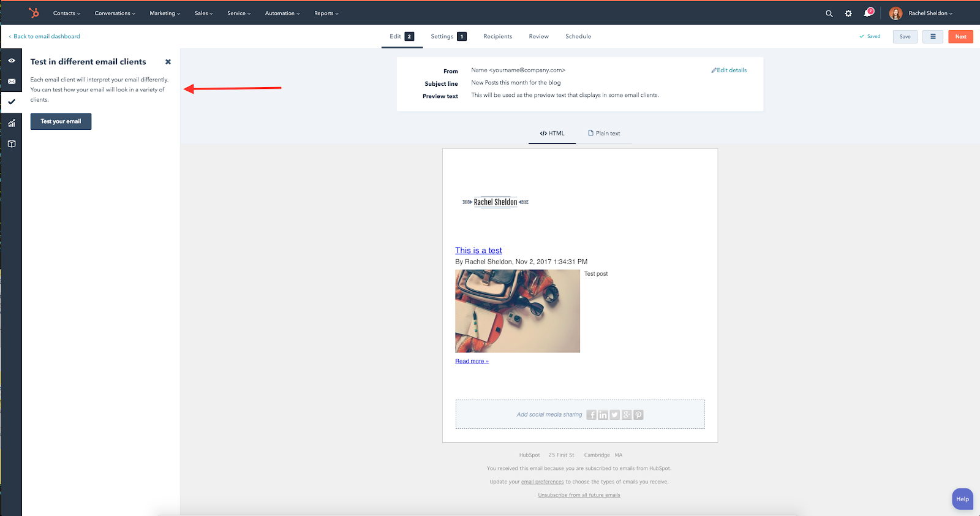Select the envelope sidebar icon
The width and height of the screenshot is (980, 516).
click(12, 82)
